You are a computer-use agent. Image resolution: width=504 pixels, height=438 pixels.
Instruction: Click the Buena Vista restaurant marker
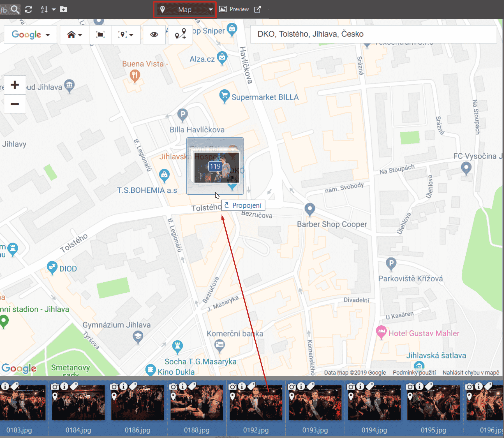(x=135, y=76)
